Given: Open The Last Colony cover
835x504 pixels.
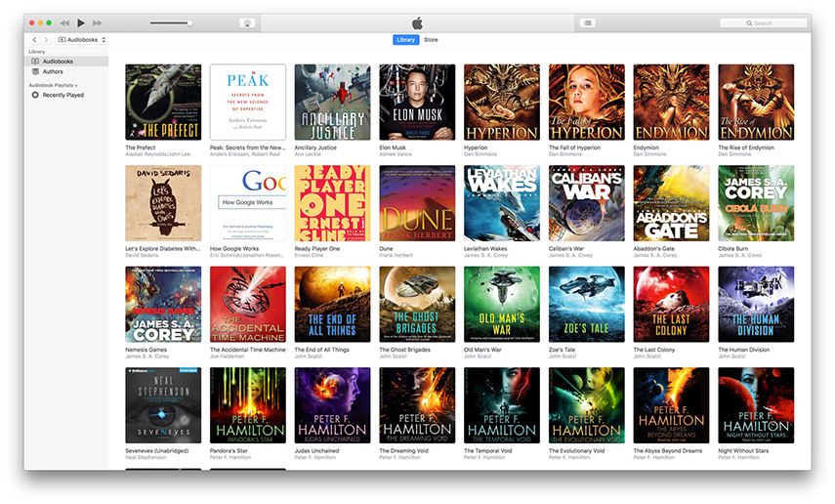Looking at the screenshot, I should 672,304.
